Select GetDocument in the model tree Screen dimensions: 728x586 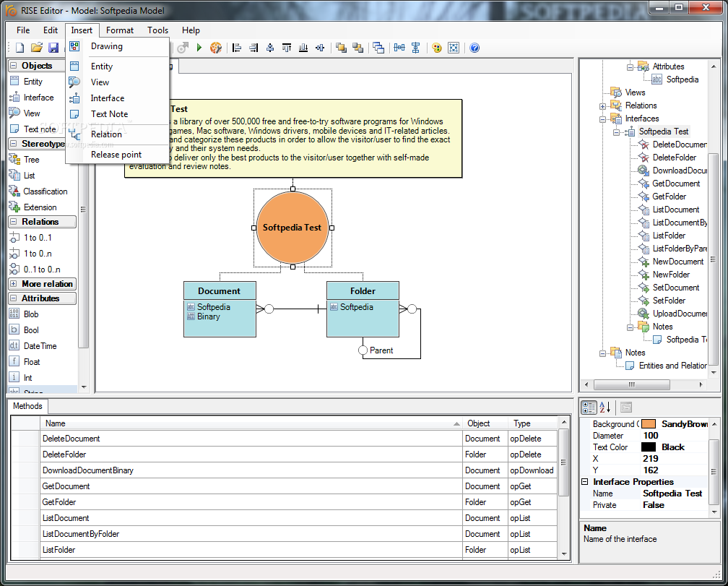[x=676, y=184]
